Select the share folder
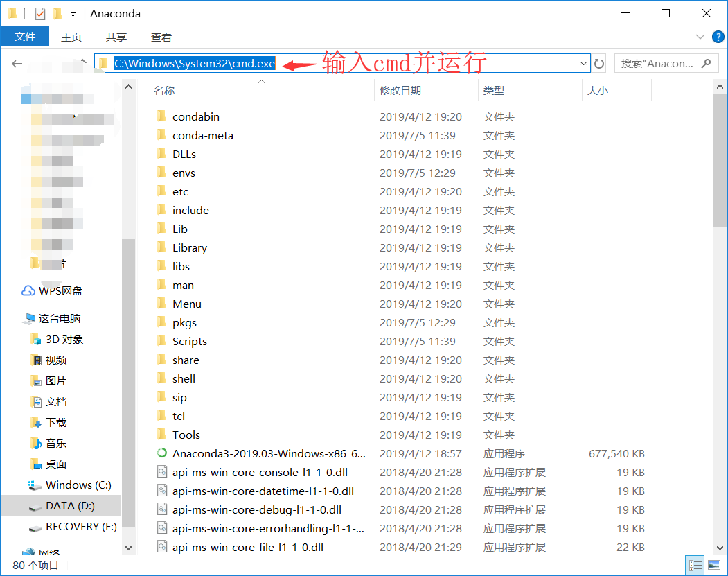Screen dimensions: 728x576 pos(186,360)
